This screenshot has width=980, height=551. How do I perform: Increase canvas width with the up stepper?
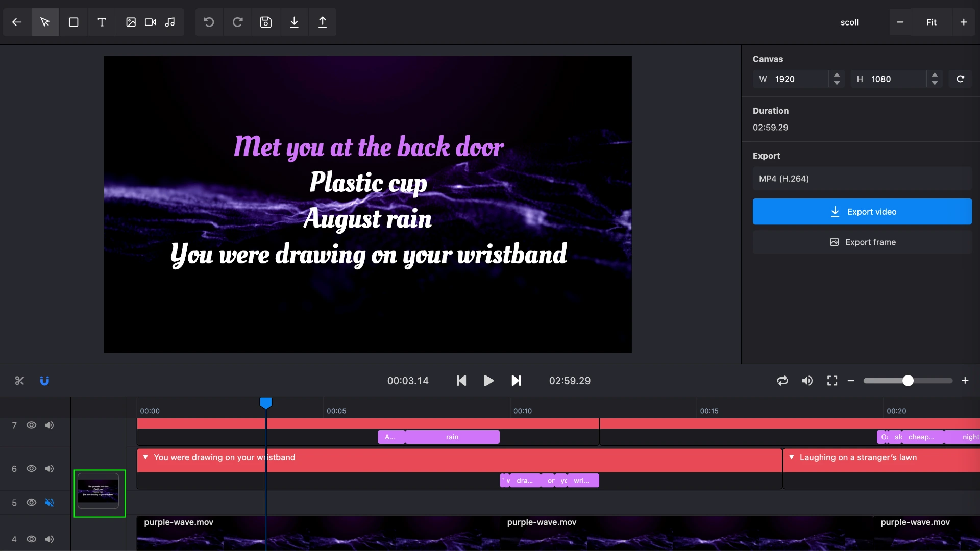point(837,74)
